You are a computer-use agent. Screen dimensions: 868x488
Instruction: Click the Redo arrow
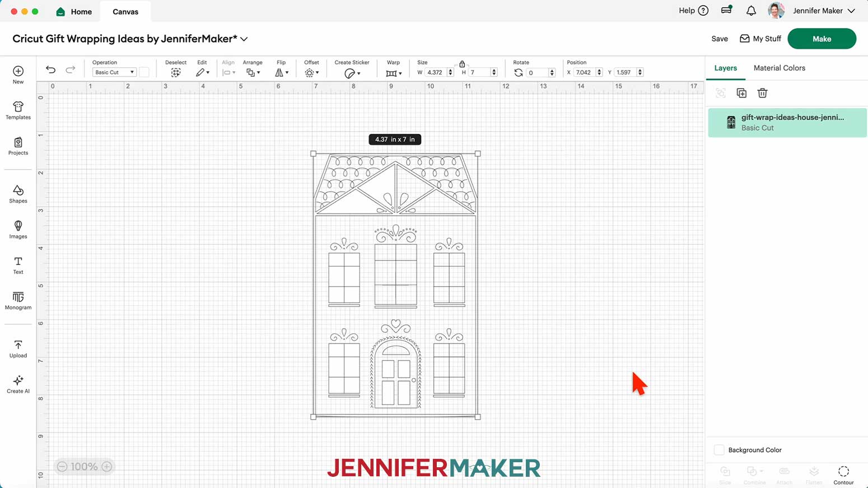coord(70,69)
